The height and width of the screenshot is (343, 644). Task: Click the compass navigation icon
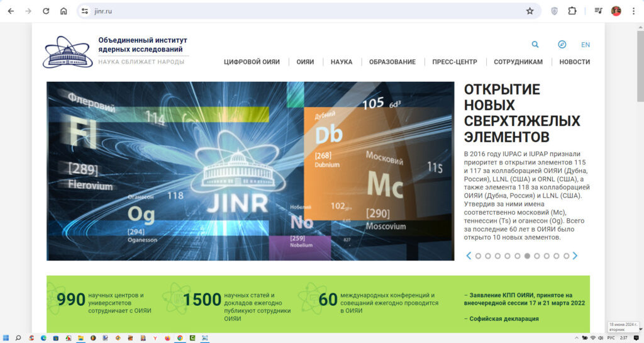pyautogui.click(x=562, y=44)
